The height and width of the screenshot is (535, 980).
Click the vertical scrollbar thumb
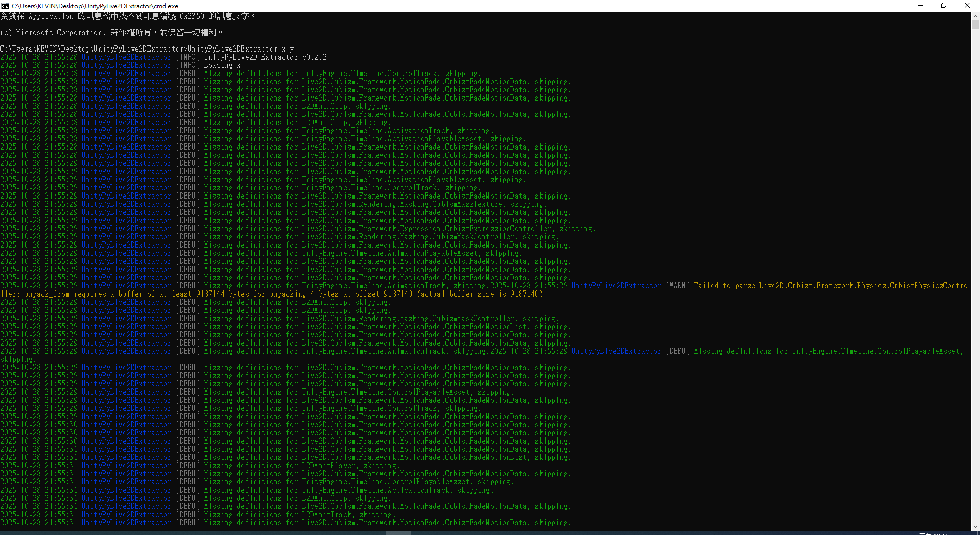tap(975, 25)
